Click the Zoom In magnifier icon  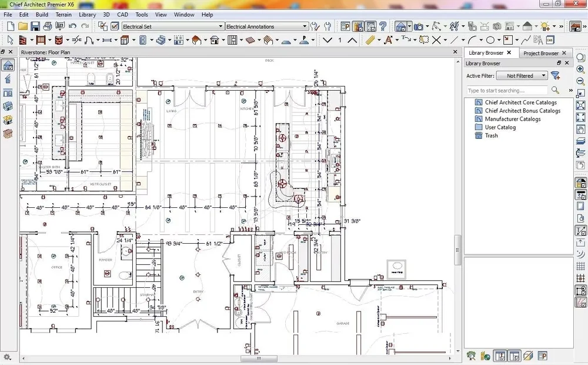[x=580, y=69]
